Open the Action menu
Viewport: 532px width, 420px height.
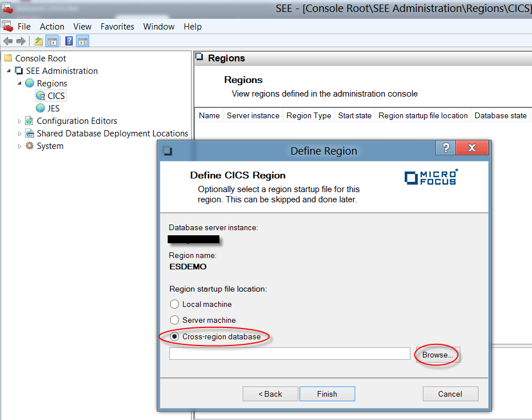click(x=52, y=27)
